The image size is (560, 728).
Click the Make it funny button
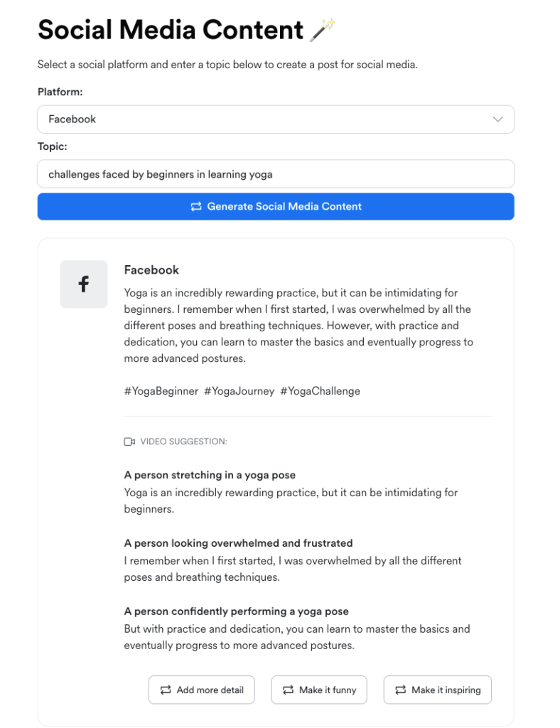pyautogui.click(x=319, y=690)
